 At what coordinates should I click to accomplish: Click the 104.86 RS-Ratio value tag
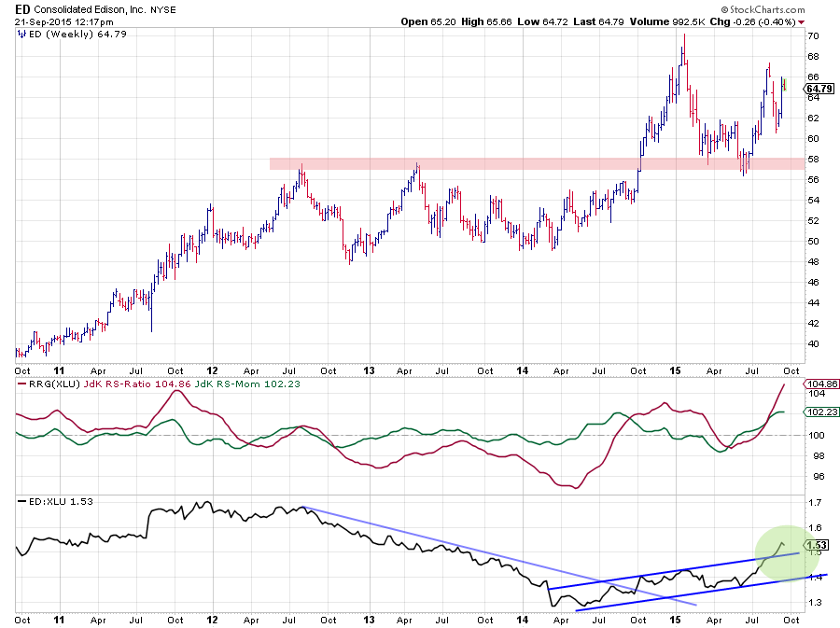[x=821, y=384]
